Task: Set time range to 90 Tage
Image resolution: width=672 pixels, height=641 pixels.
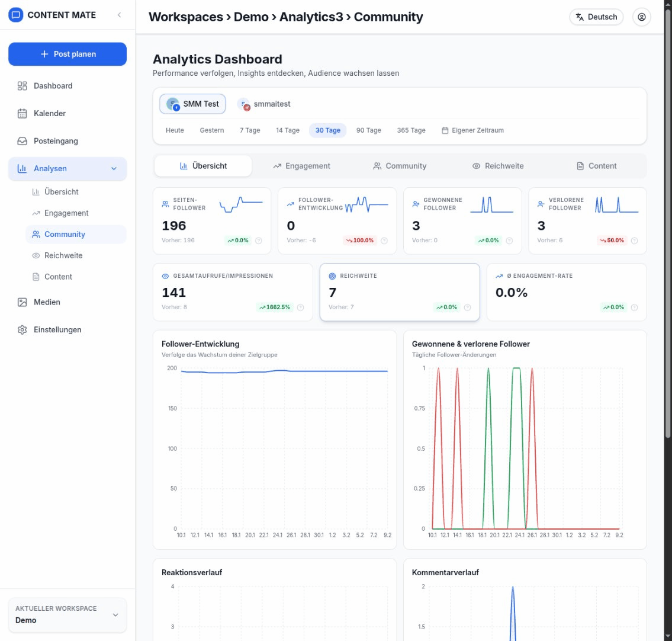Action: click(x=369, y=130)
